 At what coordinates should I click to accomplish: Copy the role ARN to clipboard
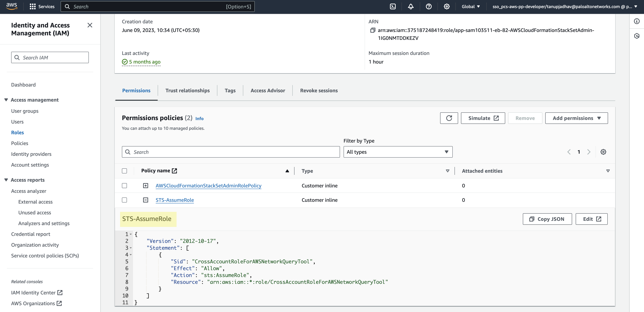tap(373, 30)
